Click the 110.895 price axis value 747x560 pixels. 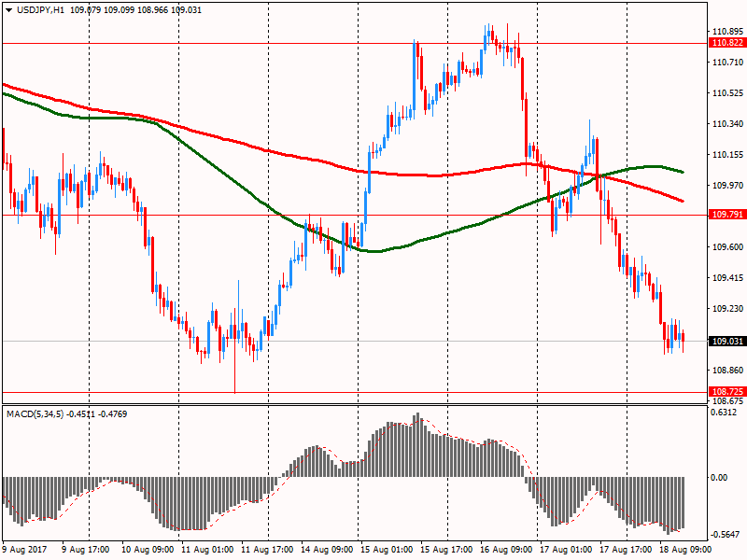pos(727,32)
